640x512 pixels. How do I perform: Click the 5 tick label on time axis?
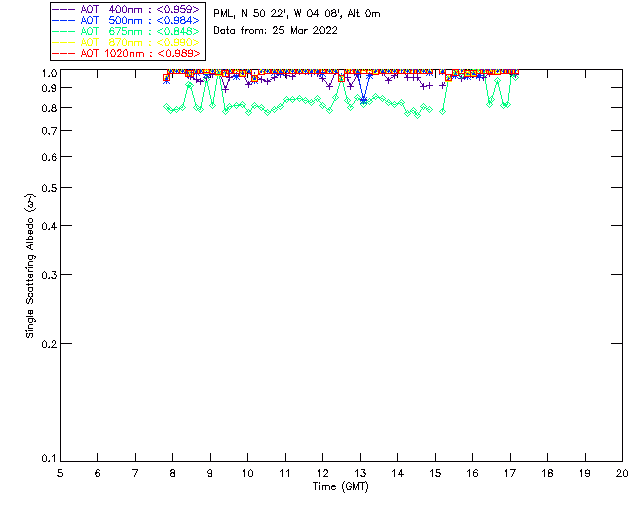60,473
